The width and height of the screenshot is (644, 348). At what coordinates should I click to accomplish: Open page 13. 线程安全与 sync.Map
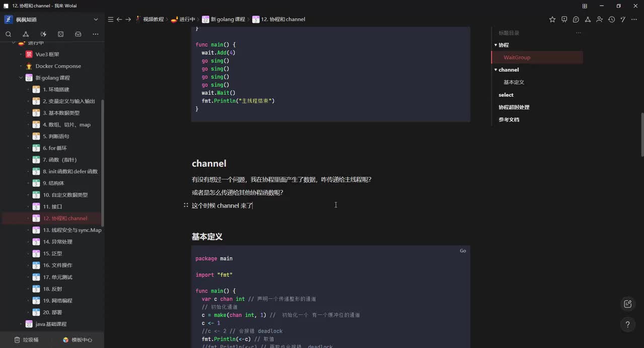(x=72, y=230)
